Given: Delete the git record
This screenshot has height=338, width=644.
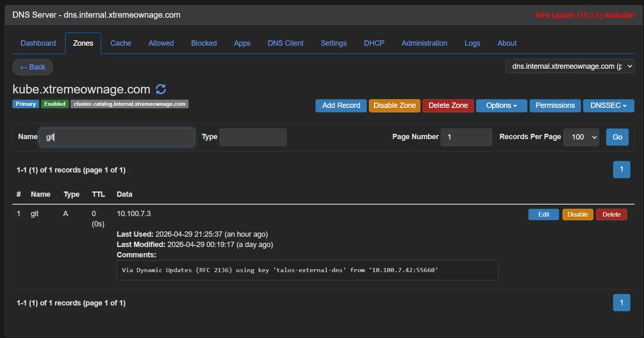Looking at the screenshot, I should pyautogui.click(x=611, y=214).
